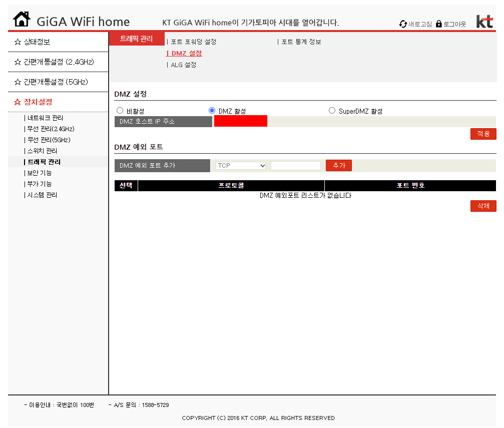Screen dimensions: 504x428
Task: Click the red star beside 장치설정
Action: click(x=18, y=102)
